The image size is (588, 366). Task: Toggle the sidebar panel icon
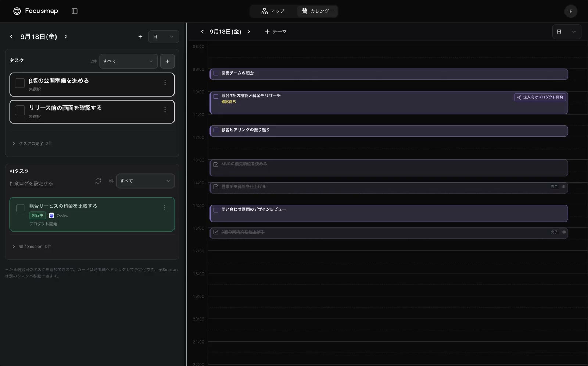[x=75, y=11]
